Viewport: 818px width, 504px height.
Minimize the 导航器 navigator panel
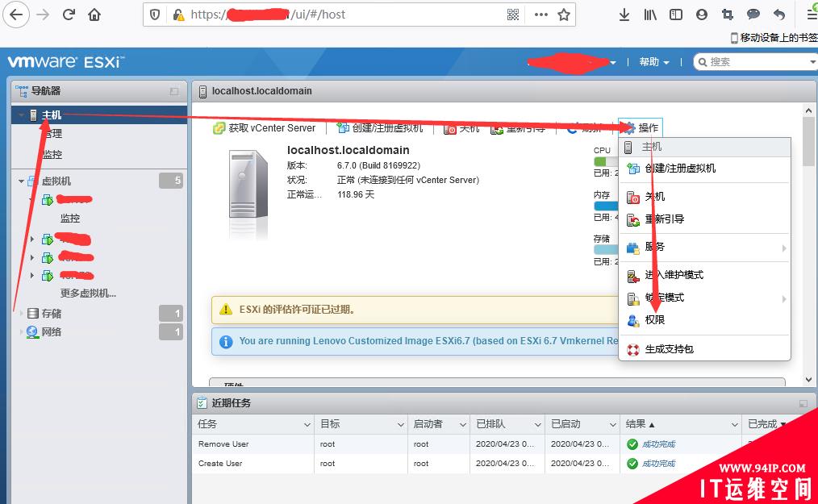(x=174, y=91)
